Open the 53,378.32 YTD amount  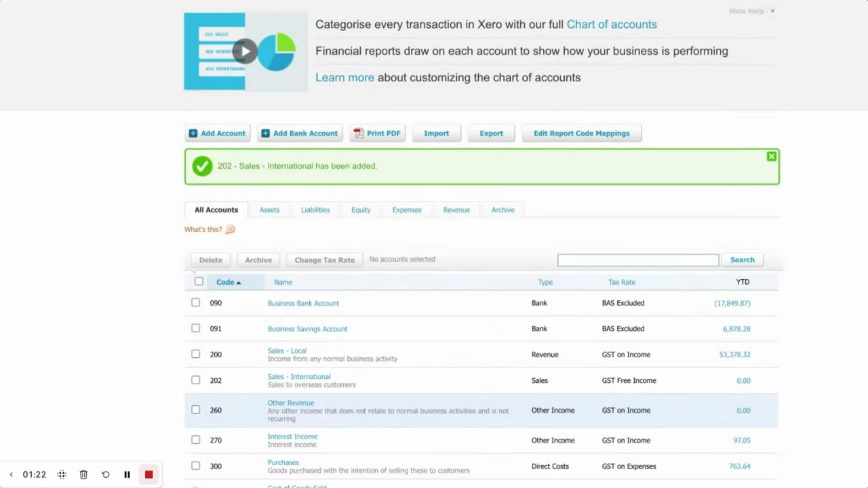[x=735, y=355]
